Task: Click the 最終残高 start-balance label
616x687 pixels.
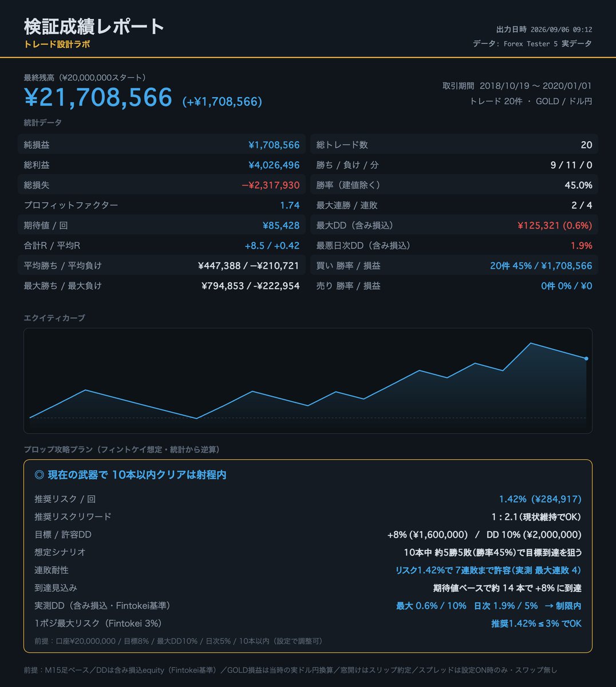Action: (86, 77)
